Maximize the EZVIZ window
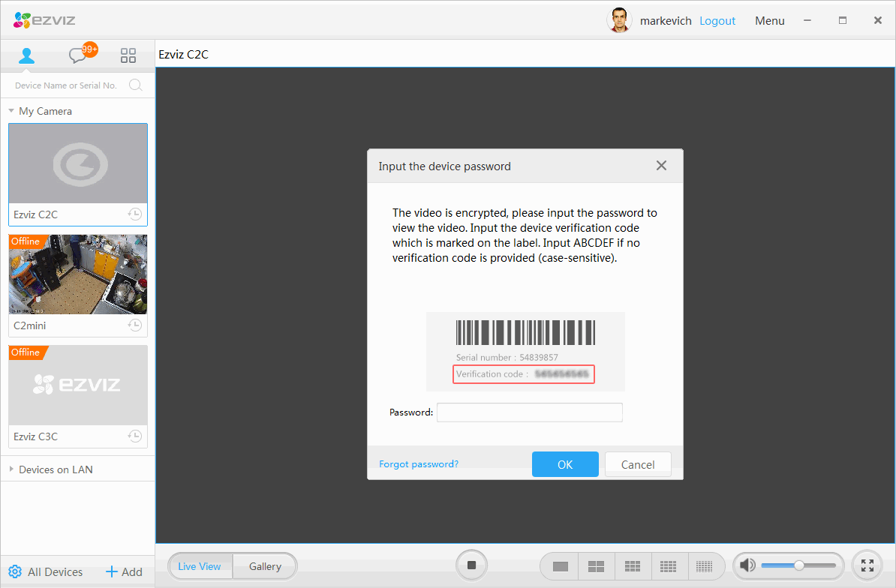Image resolution: width=896 pixels, height=588 pixels. [x=842, y=20]
